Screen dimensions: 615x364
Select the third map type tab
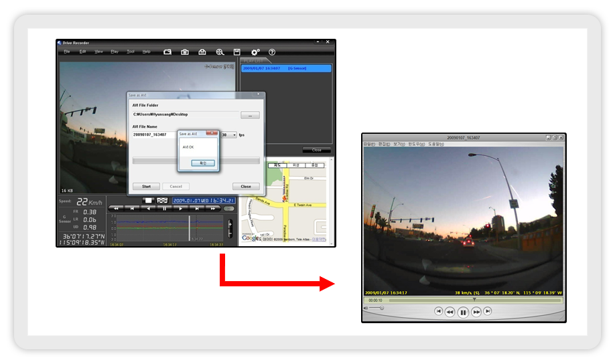(315, 165)
